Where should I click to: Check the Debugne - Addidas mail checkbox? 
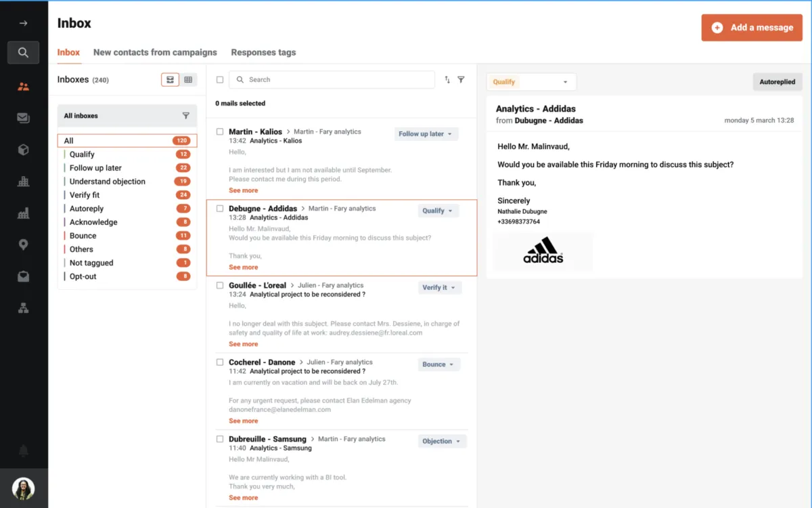[220, 209]
